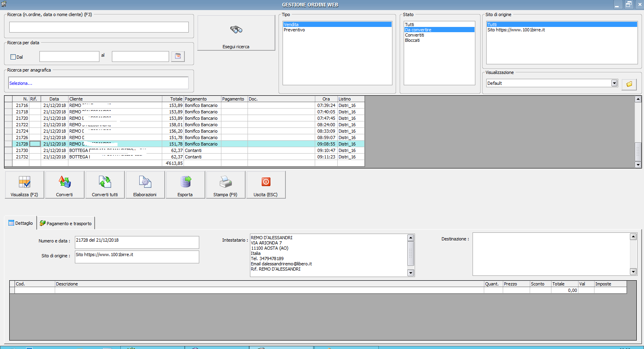Image resolution: width=644 pixels, height=349 pixels.
Task: Click the 4'613,85 grand total cell
Action: (x=173, y=163)
